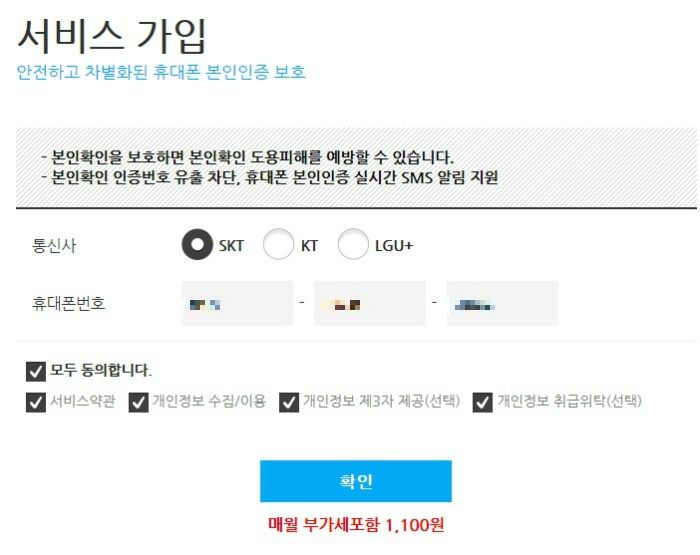Open the 개인정보 수집/이용 terms text

(209, 401)
